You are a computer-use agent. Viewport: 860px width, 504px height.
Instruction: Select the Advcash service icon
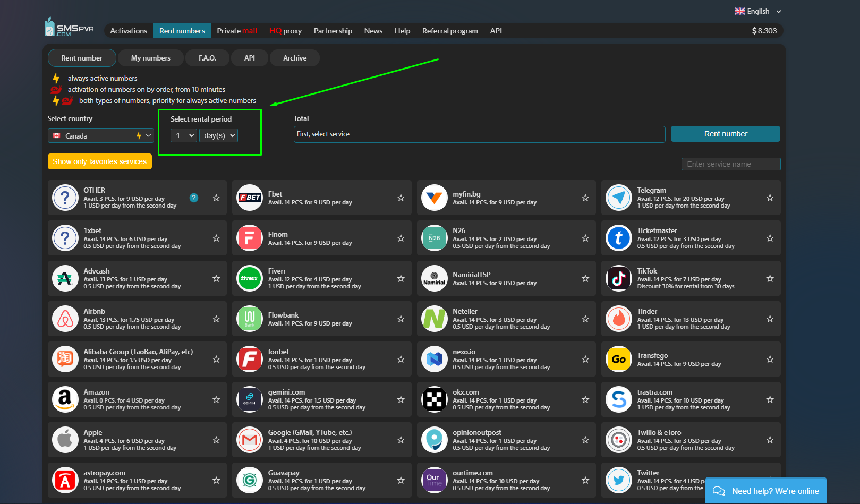[65, 278]
